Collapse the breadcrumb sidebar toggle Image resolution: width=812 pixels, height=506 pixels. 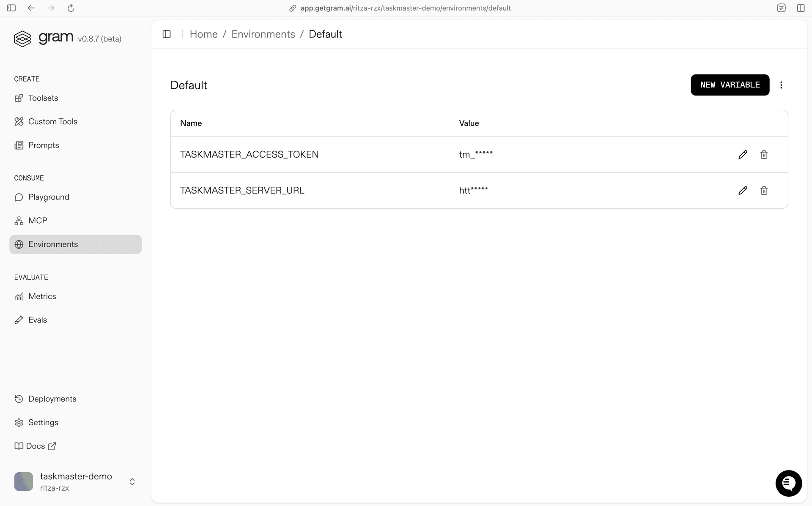click(x=167, y=34)
